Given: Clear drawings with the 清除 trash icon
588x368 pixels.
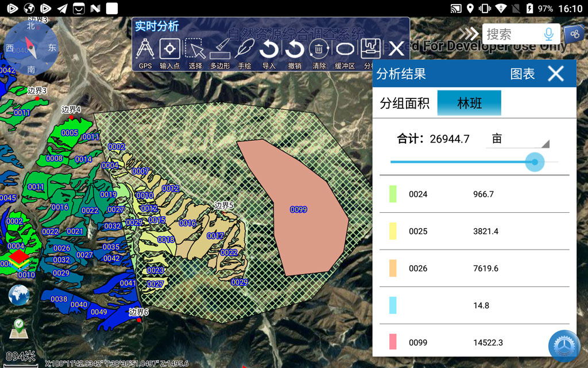Looking at the screenshot, I should 319,49.
